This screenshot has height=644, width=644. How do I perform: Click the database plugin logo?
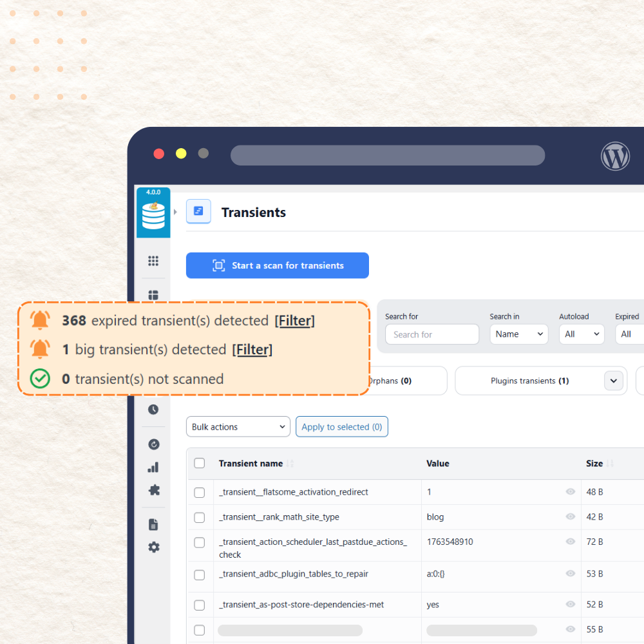153,214
